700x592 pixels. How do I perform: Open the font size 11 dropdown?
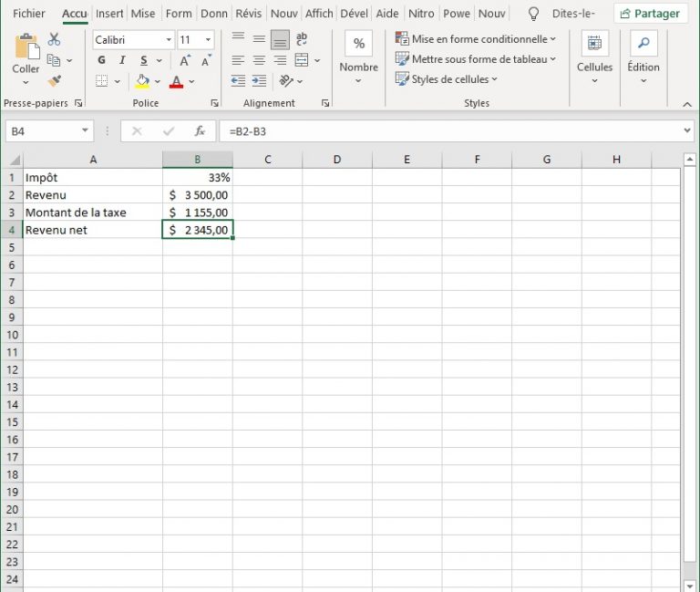coord(208,40)
